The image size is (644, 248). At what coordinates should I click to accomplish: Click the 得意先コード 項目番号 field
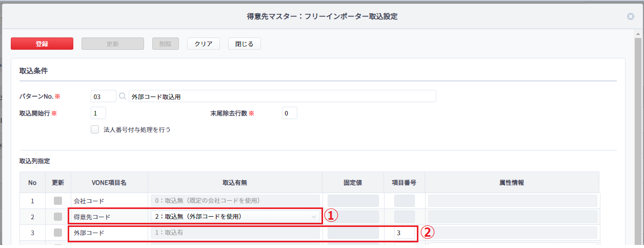click(x=405, y=217)
